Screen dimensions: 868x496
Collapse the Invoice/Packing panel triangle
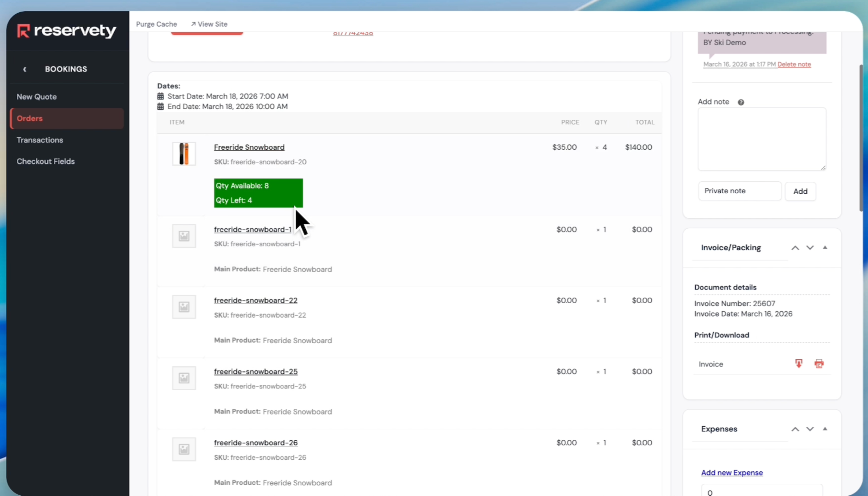click(825, 248)
